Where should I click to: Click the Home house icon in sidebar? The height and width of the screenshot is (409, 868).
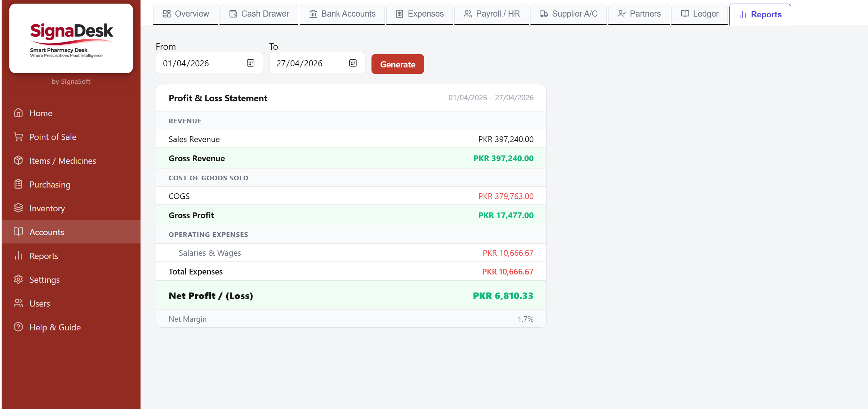[x=18, y=113]
